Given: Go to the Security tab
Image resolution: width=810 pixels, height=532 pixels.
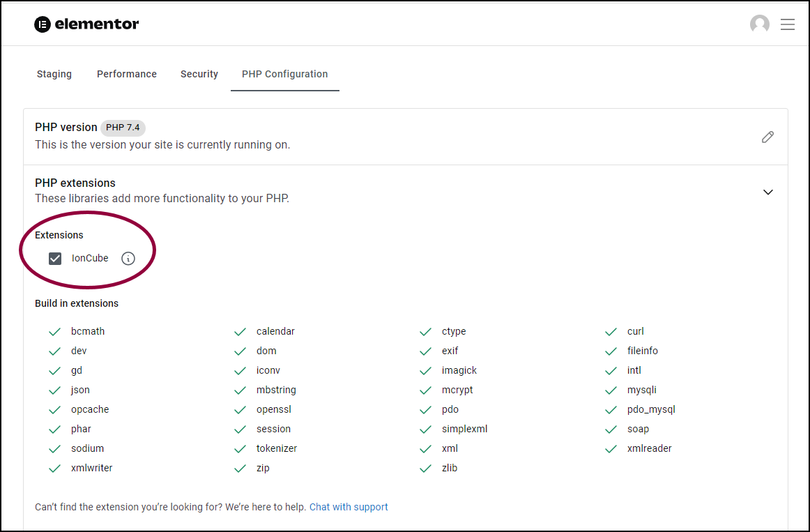Looking at the screenshot, I should 199,74.
